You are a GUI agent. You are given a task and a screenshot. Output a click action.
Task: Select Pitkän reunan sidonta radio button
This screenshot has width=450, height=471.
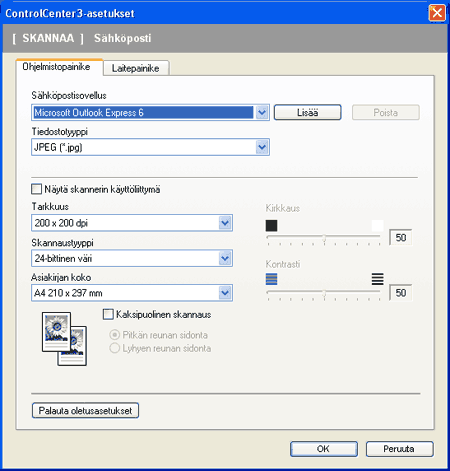114,335
